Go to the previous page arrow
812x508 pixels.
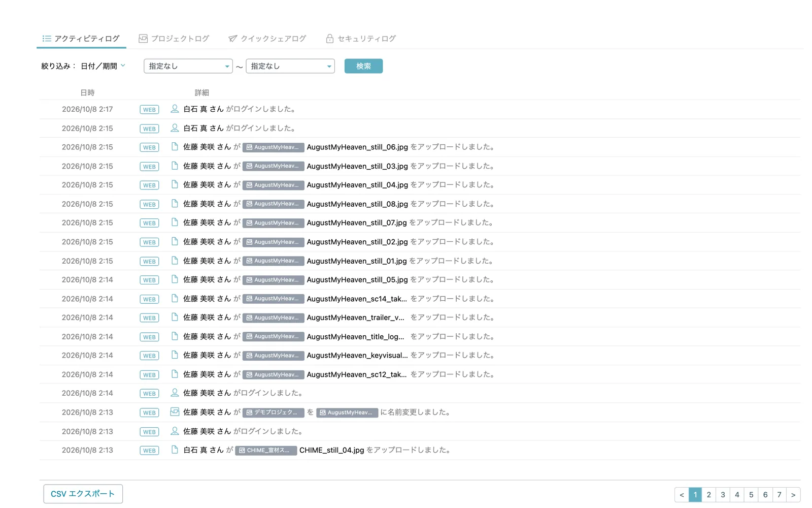tap(682, 495)
